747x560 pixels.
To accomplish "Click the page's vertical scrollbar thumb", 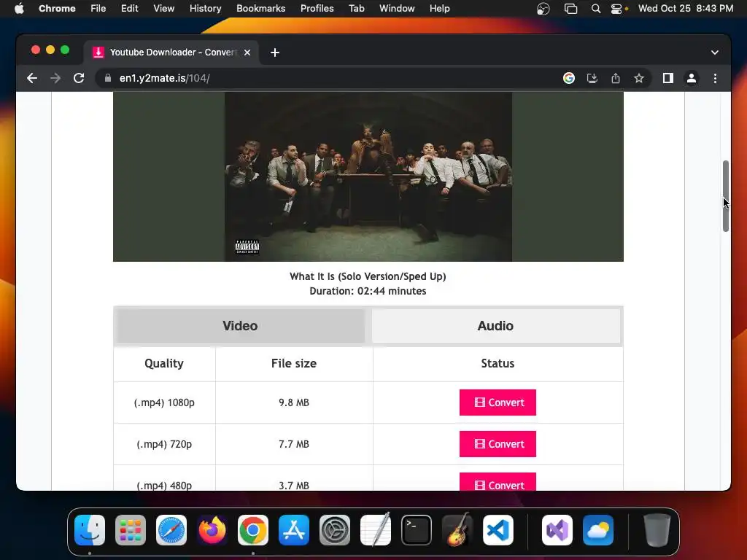I will point(726,196).
